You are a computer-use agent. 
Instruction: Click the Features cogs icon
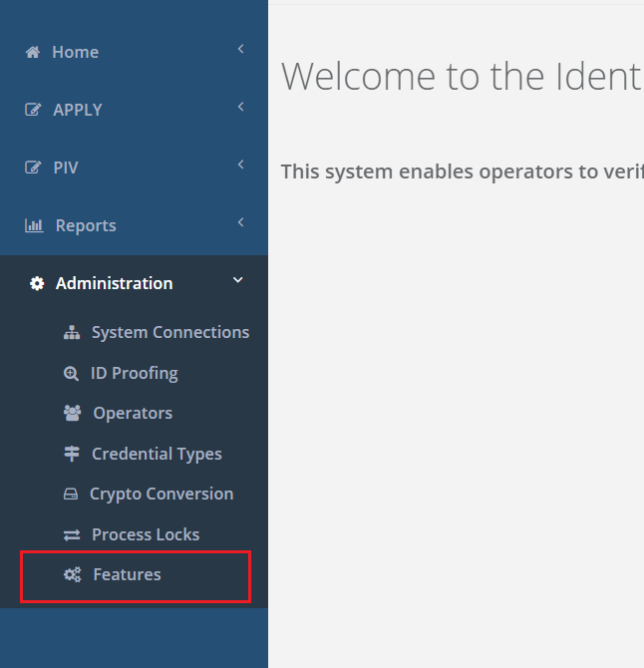coord(73,574)
